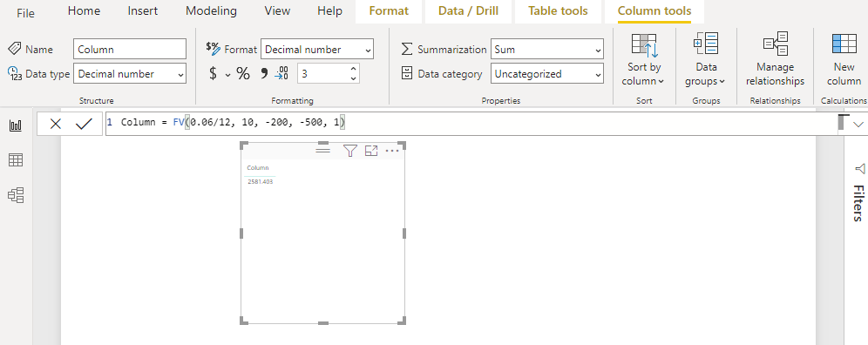Cancel the formula with X button
868x345 pixels.
point(56,124)
